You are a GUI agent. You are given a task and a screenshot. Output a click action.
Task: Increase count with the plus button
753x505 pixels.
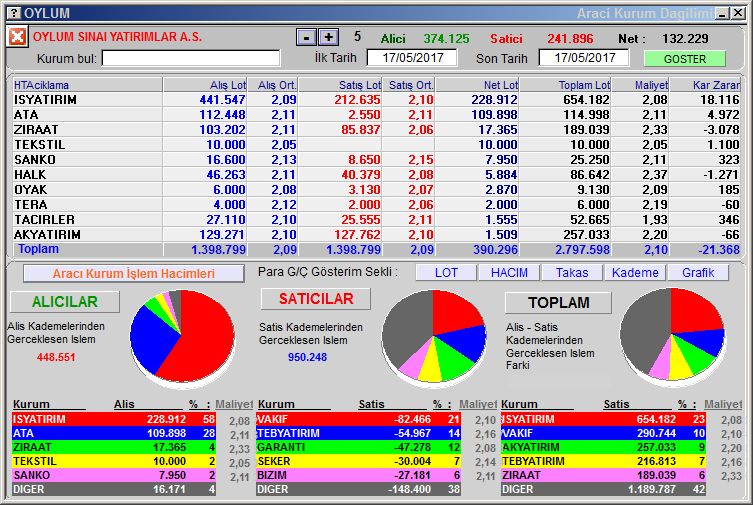[329, 37]
